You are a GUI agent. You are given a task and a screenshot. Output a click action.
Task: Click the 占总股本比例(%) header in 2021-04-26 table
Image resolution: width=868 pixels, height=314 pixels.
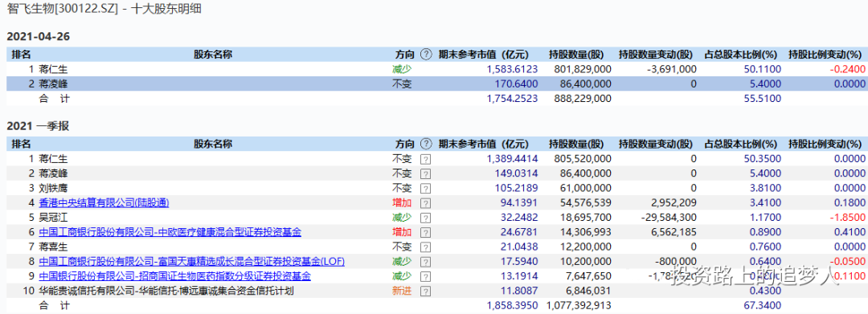coord(741,54)
